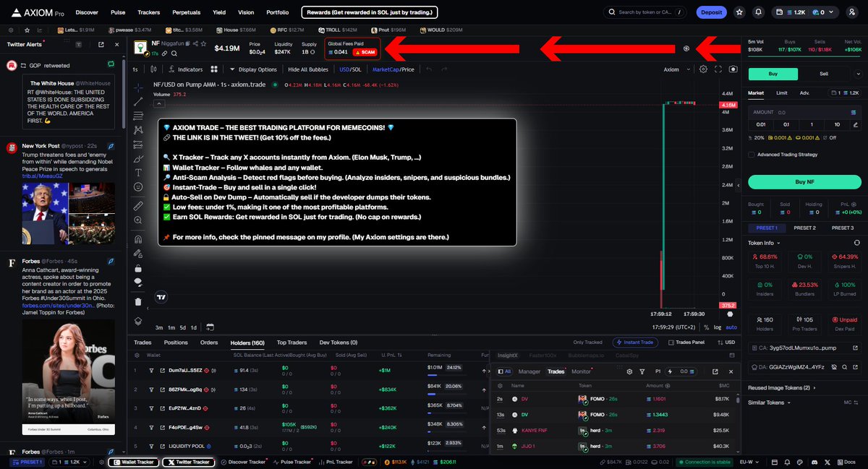Select the 0.01 quick amount
The image size is (868, 469).
pyautogui.click(x=761, y=124)
